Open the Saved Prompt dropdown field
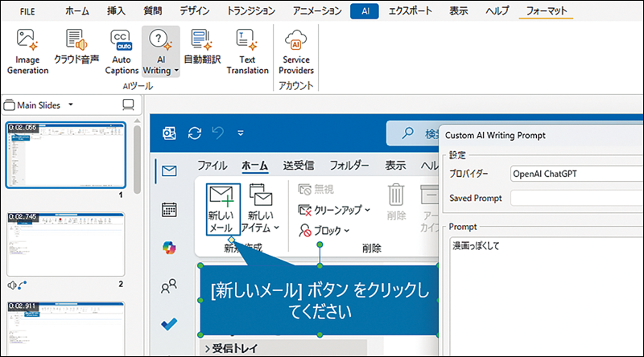 (x=576, y=198)
